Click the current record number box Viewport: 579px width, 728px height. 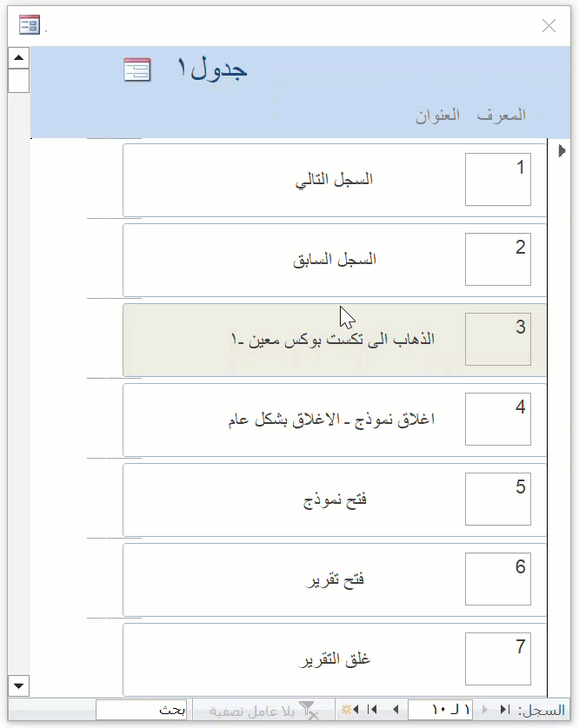click(440, 710)
